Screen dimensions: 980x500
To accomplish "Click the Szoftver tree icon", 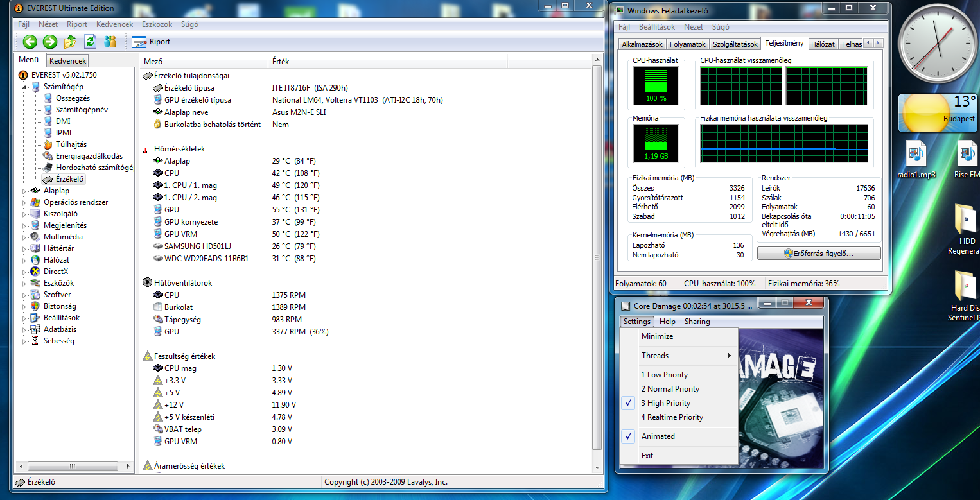I will tap(36, 295).
